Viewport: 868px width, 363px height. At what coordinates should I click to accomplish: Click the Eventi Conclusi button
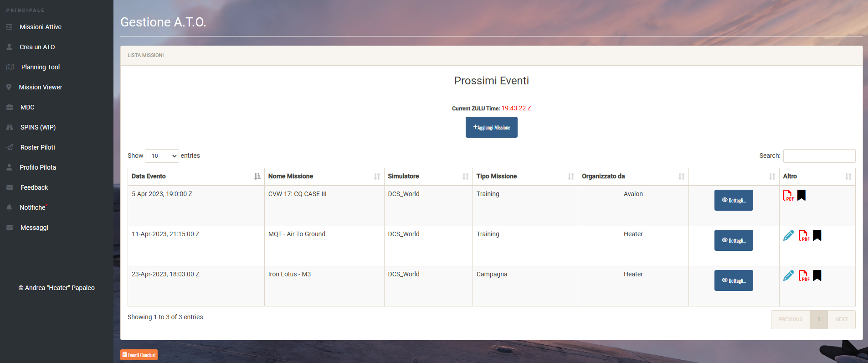pos(139,355)
